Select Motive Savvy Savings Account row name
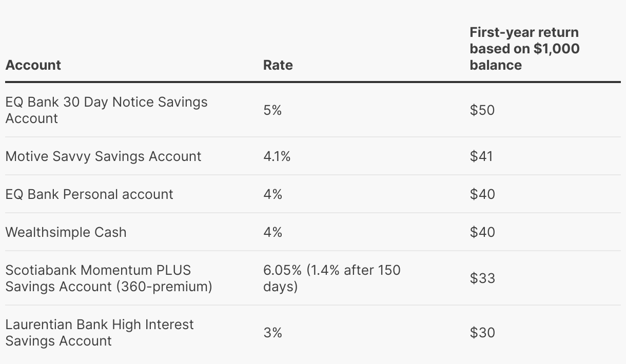This screenshot has height=364, width=626. click(103, 156)
